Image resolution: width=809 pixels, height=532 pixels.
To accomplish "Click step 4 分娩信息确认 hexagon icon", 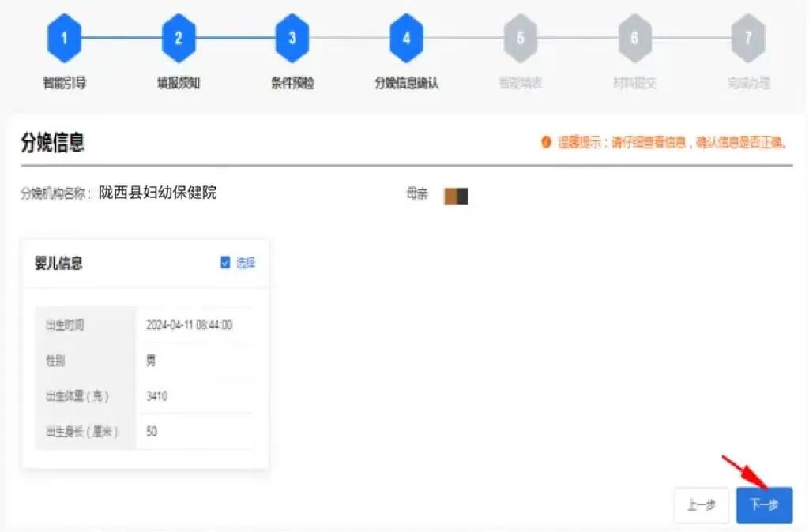I will (405, 36).
